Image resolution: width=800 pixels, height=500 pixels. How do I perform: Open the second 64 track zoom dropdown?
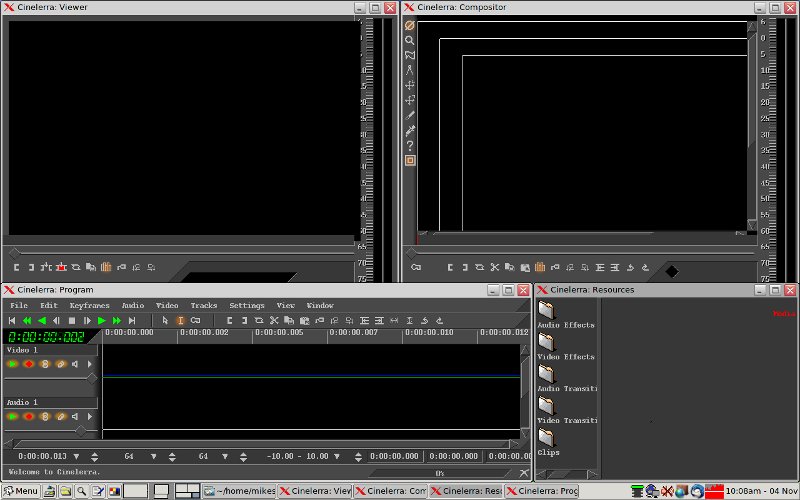pos(225,456)
